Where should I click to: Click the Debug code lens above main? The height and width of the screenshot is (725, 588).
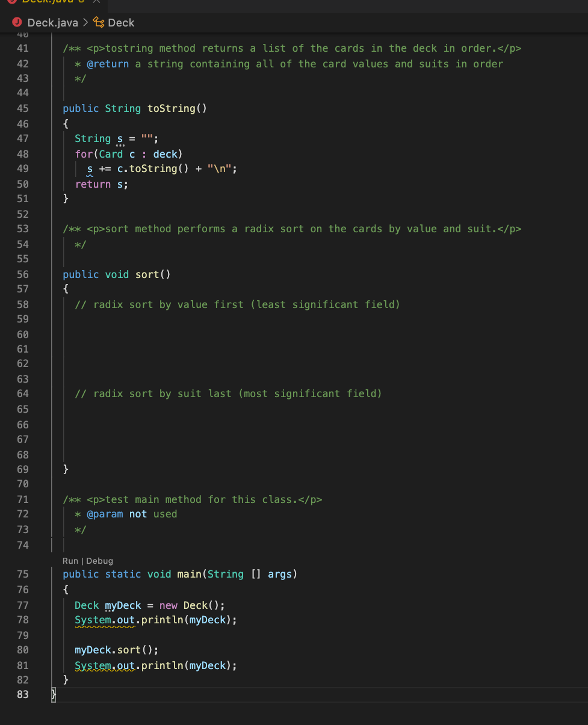point(99,561)
